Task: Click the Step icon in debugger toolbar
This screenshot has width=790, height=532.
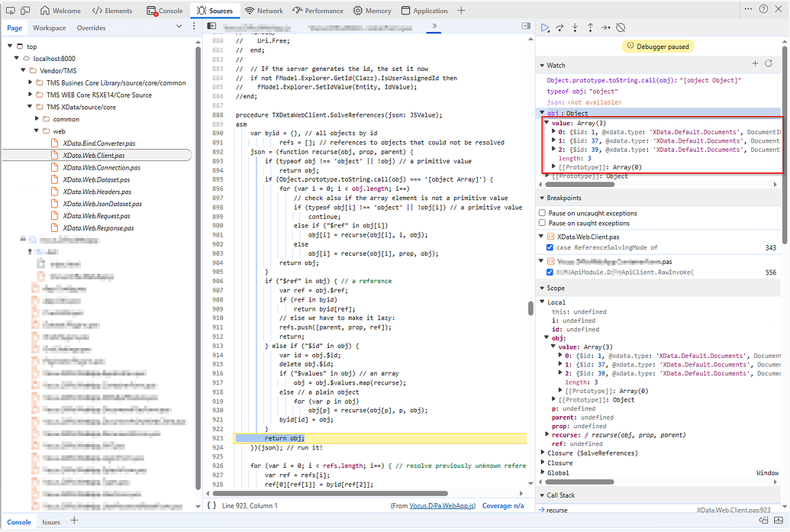Action: coord(605,27)
